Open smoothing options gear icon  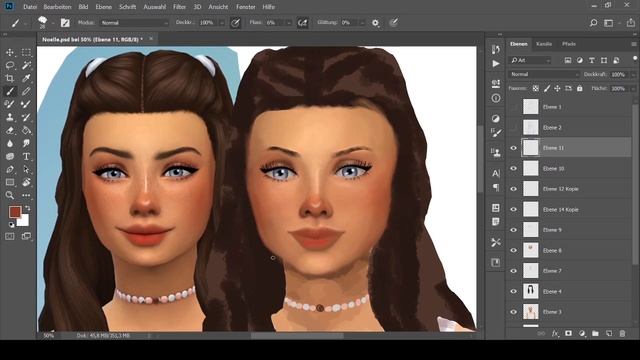pos(375,23)
